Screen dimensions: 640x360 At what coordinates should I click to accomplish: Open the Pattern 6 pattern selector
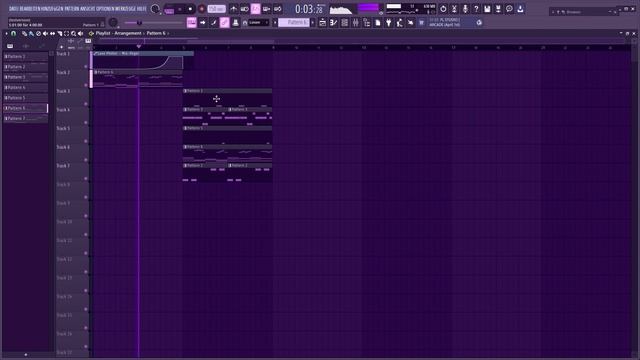pyautogui.click(x=294, y=23)
